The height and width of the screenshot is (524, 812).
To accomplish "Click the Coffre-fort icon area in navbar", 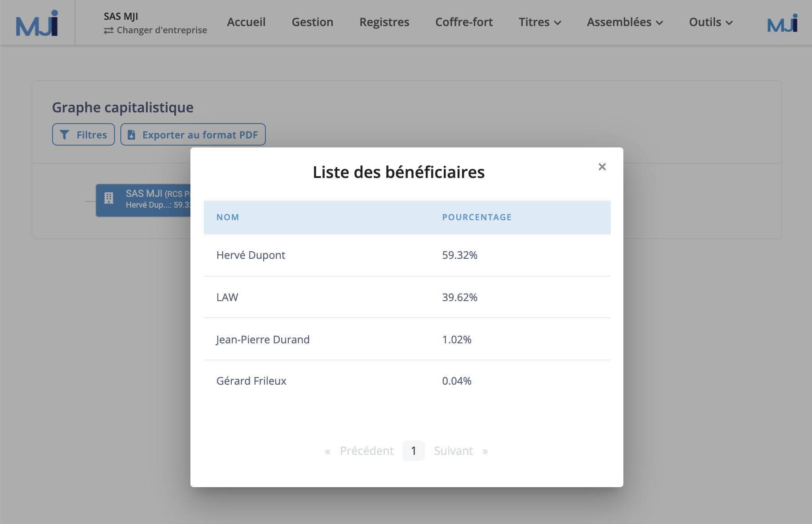I will [464, 22].
